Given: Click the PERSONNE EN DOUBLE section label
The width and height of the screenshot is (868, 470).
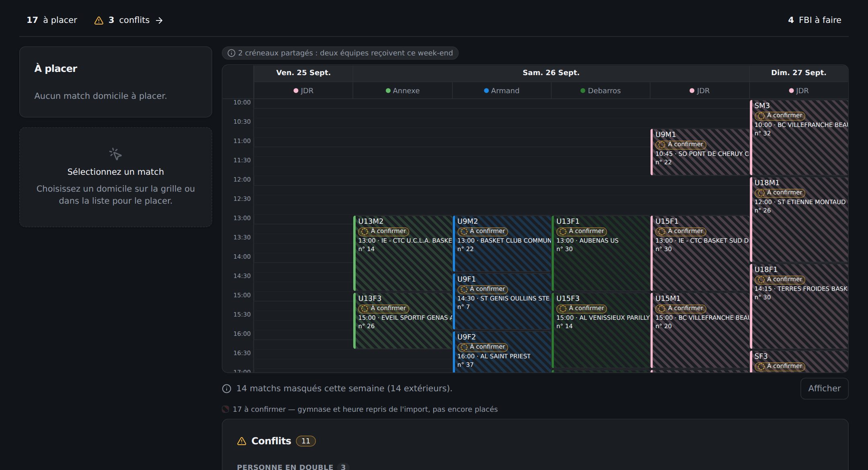Looking at the screenshot, I should 285,467.
